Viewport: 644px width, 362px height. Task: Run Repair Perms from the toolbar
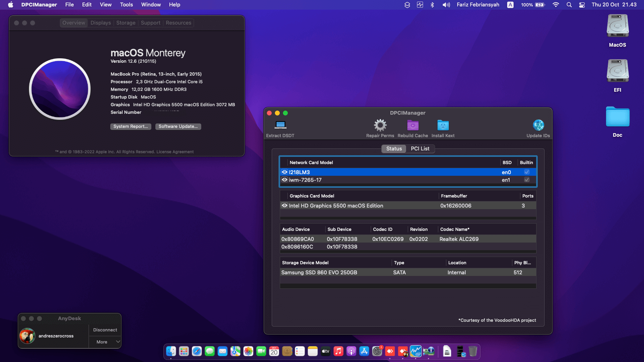pos(380,125)
